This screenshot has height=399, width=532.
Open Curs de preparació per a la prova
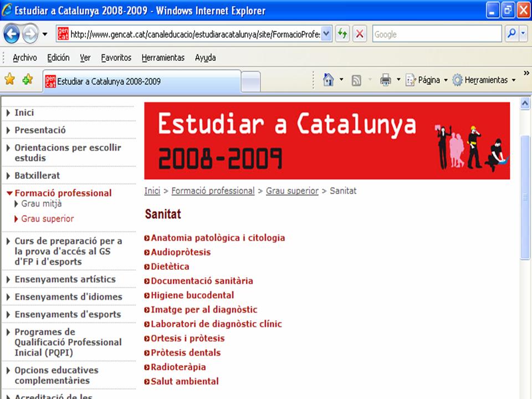(x=68, y=252)
